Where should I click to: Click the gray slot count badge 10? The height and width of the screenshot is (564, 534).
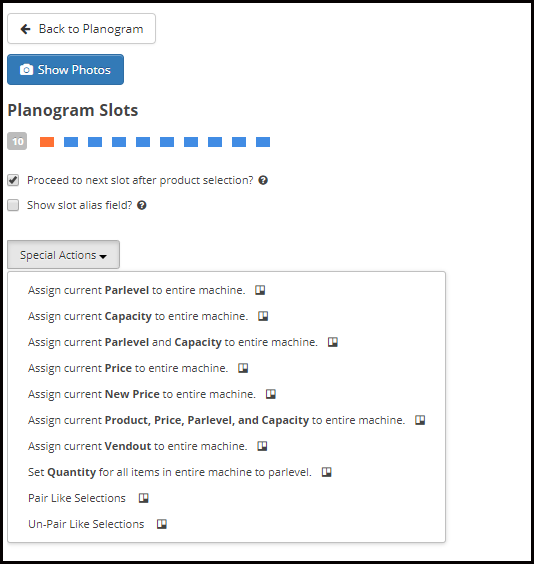pos(17,141)
